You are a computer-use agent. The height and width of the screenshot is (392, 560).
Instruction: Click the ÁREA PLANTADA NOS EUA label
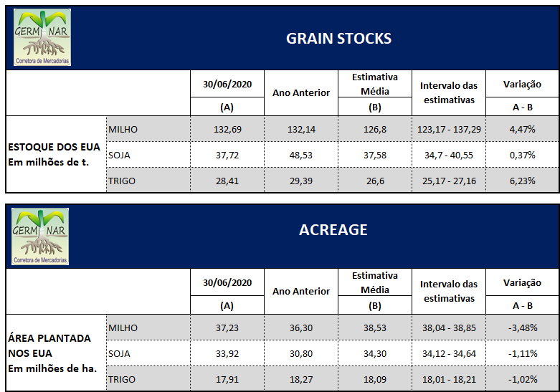tap(49, 345)
